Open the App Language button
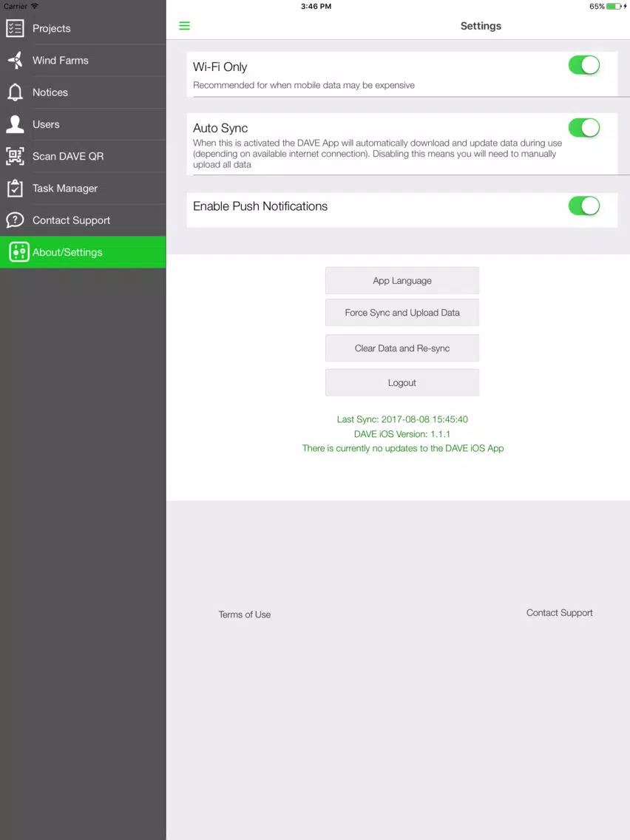630x840 pixels. (402, 281)
